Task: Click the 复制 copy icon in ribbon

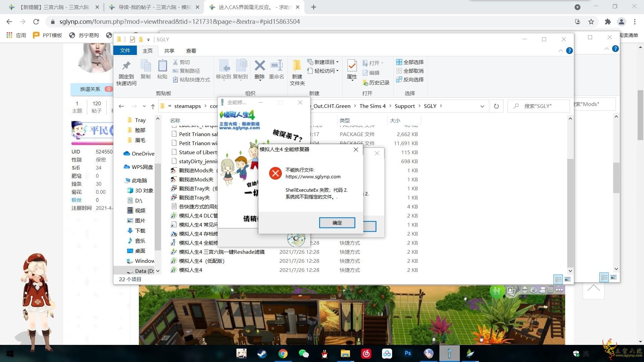Action: pos(146,66)
